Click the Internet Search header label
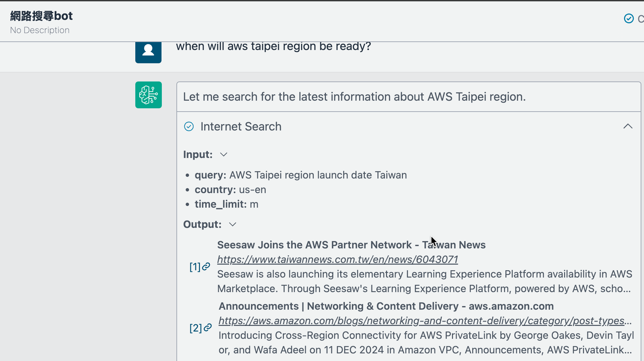This screenshot has width=644, height=361. point(241,127)
